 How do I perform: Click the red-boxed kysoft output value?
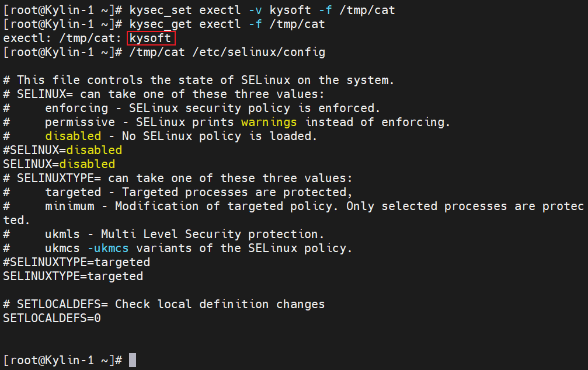point(151,39)
